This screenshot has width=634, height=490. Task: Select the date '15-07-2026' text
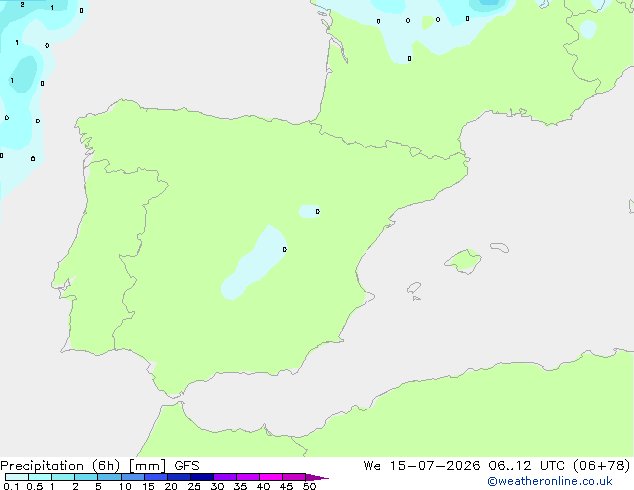click(x=435, y=466)
